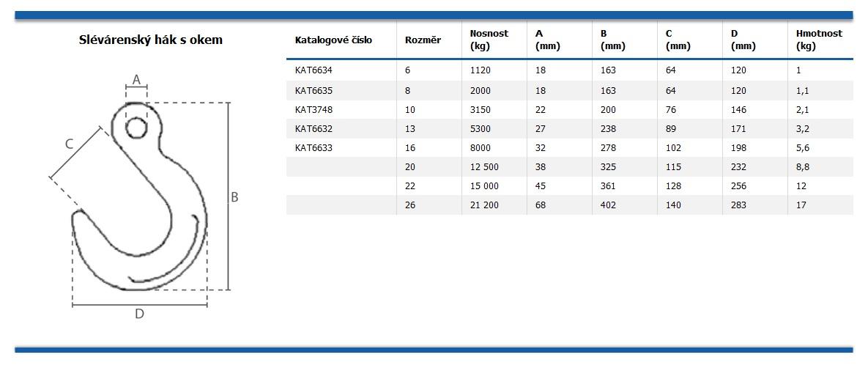The height and width of the screenshot is (382, 868).
Task: Select catalog number KAT6635
Action: (x=314, y=91)
